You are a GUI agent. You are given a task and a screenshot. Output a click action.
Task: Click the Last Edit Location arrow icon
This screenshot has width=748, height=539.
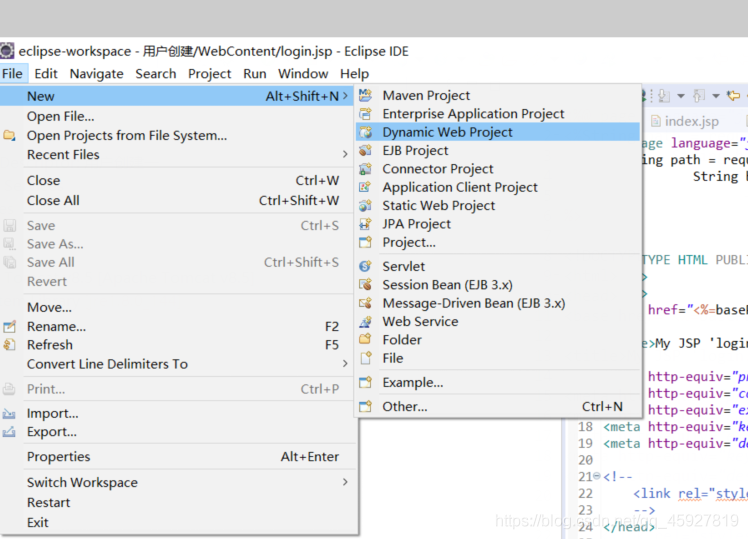tap(735, 96)
